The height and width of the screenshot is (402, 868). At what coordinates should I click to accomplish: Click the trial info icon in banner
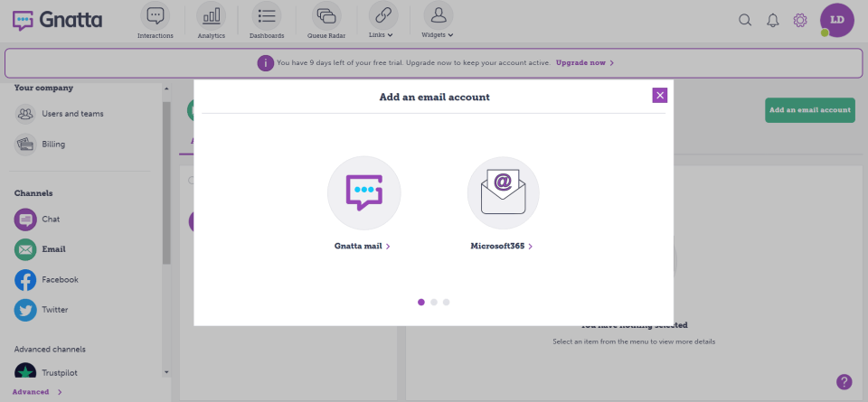tap(266, 63)
